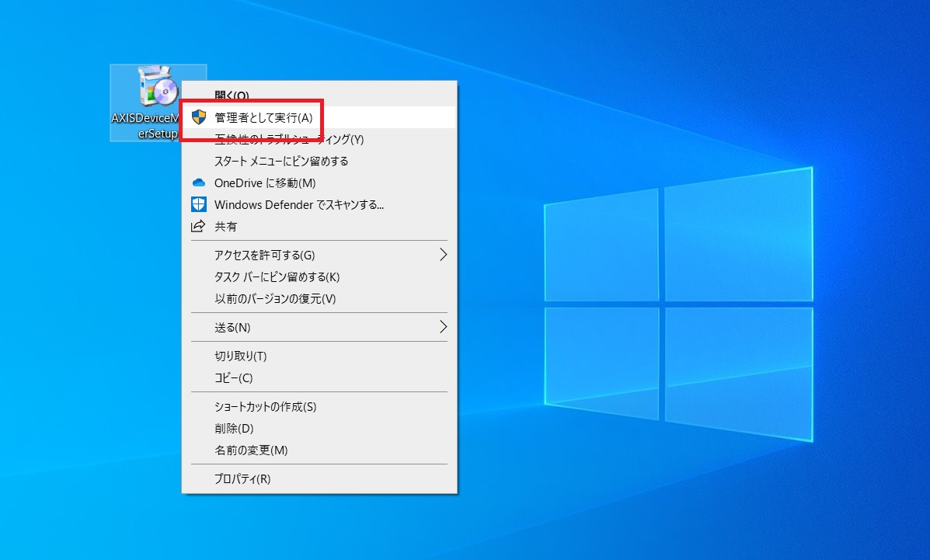Open the 共有 menu entry
Viewport: 930px width, 560px height.
[x=319, y=227]
